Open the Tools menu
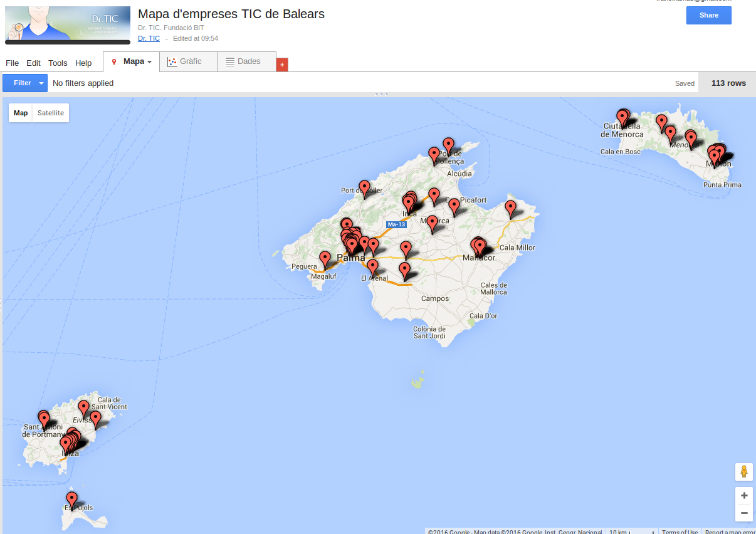This screenshot has height=534, width=756. click(x=58, y=63)
